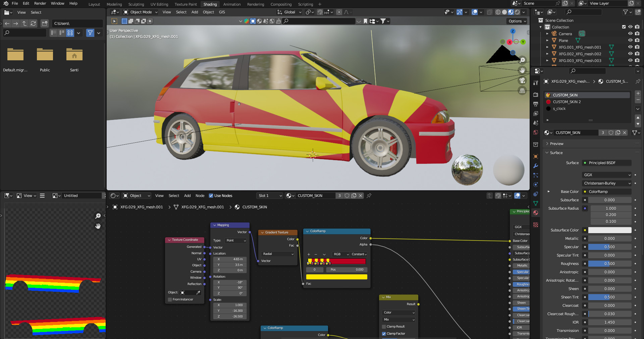Viewport: 644px width, 339px height.
Task: Open the Object Mode dropdown
Action: tap(141, 12)
